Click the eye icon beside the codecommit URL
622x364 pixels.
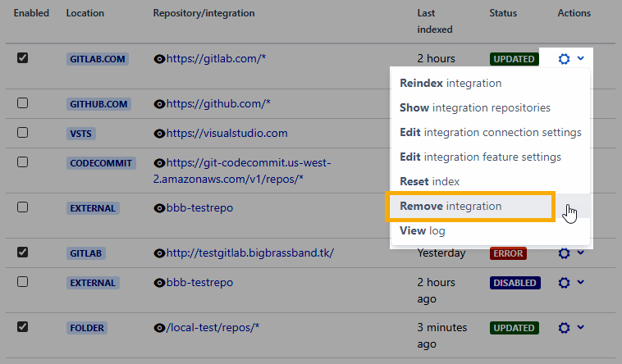159,163
